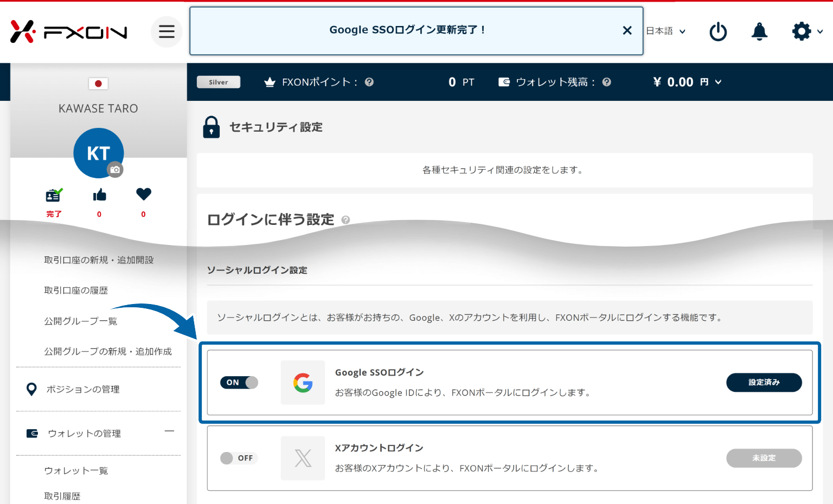The width and height of the screenshot is (833, 504).
Task: Show help for ウォレット残高
Action: pos(607,82)
